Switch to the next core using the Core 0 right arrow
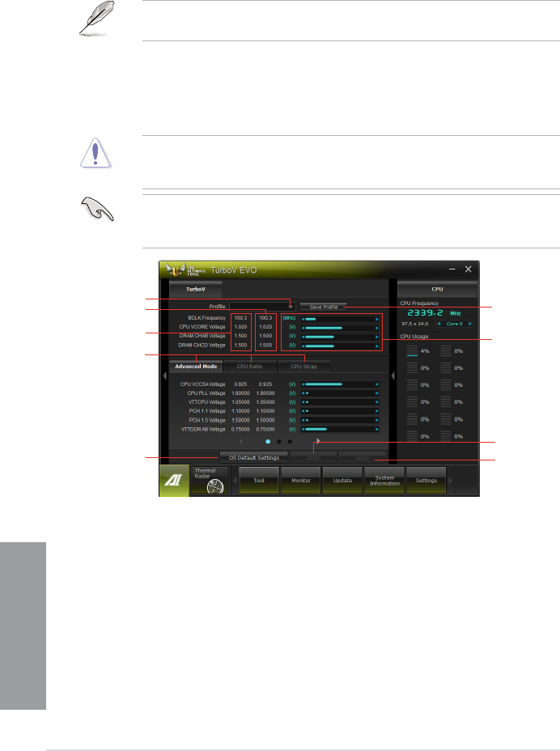 470,324
